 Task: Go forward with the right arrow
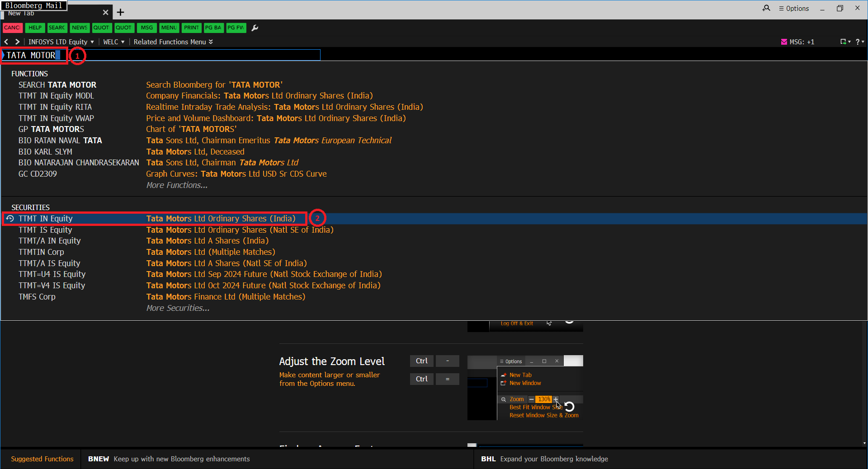click(x=17, y=42)
